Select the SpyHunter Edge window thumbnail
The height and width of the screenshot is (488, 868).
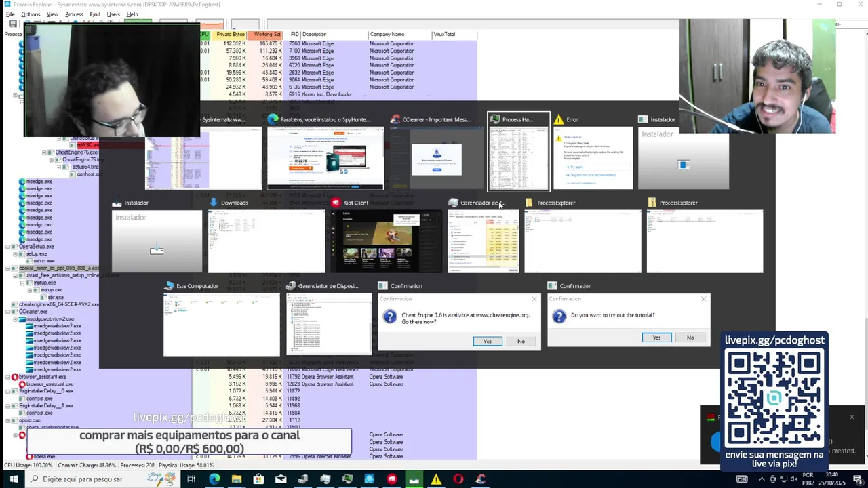[325, 158]
